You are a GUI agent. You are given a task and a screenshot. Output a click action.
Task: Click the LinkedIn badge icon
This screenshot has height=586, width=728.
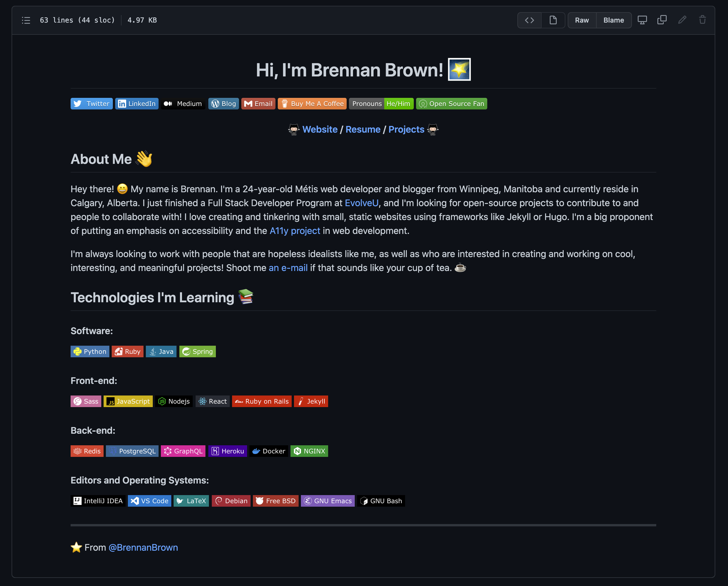coord(122,103)
